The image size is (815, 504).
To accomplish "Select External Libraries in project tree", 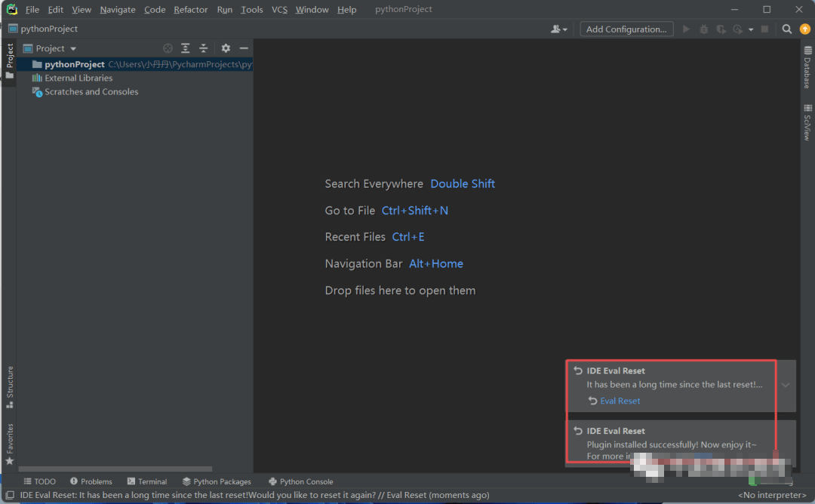I will pyautogui.click(x=78, y=78).
